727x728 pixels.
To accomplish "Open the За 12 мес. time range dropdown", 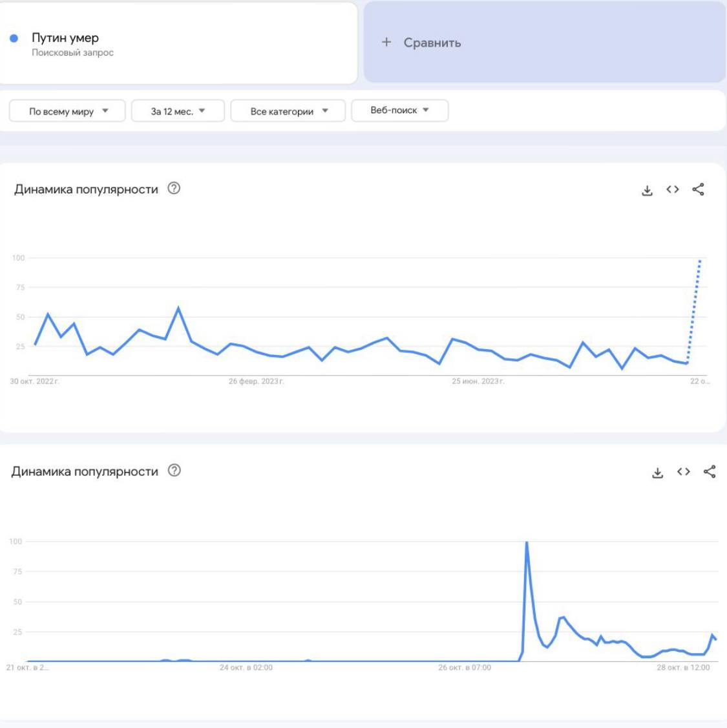I will [178, 111].
